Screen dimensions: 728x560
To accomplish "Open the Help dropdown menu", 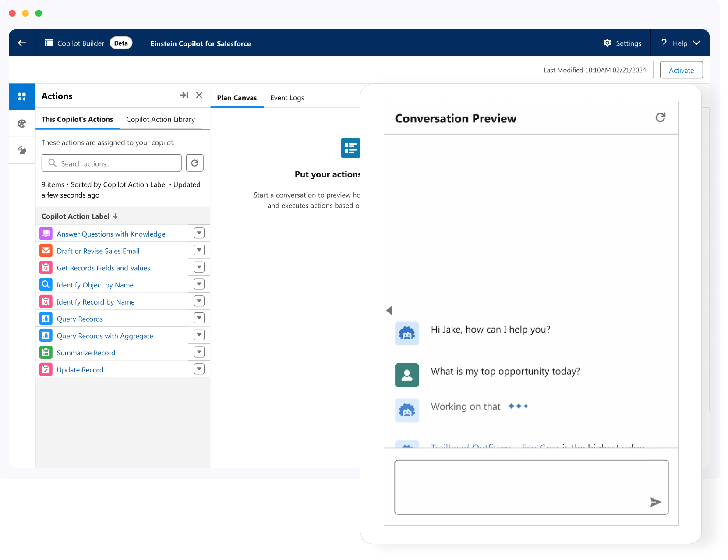I will [679, 43].
